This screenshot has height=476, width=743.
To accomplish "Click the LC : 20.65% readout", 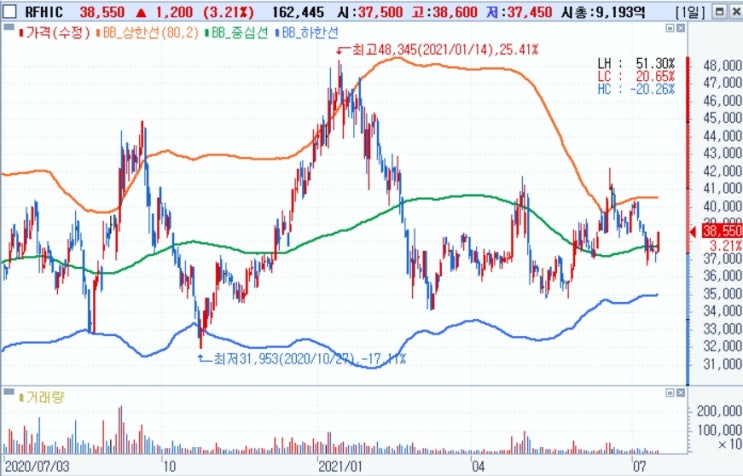I will pyautogui.click(x=636, y=76).
